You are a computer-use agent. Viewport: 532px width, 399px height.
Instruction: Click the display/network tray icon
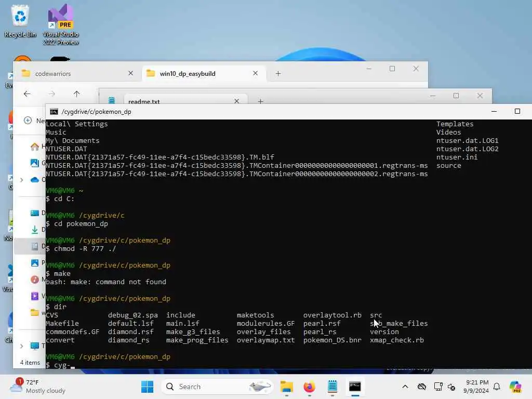[x=438, y=387]
